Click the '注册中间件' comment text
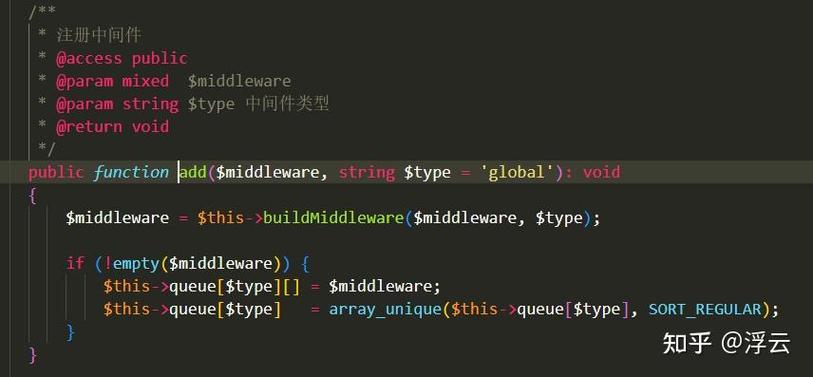Viewport: 813px width, 377px height. (x=99, y=35)
